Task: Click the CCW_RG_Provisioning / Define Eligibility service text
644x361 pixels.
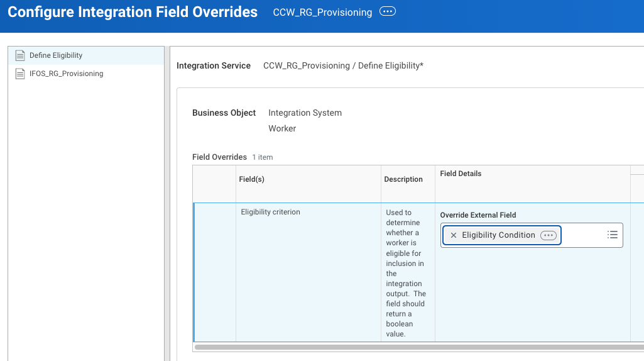Action: point(343,66)
